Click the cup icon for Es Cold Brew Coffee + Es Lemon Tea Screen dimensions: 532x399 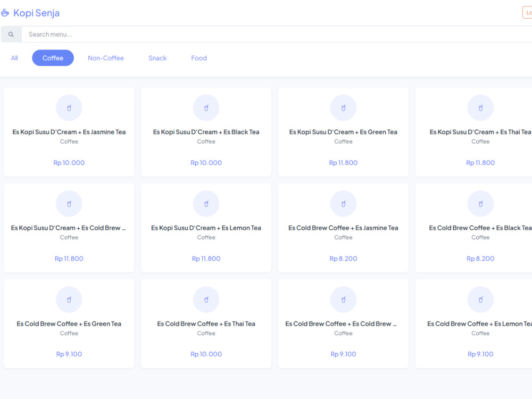[x=480, y=300]
